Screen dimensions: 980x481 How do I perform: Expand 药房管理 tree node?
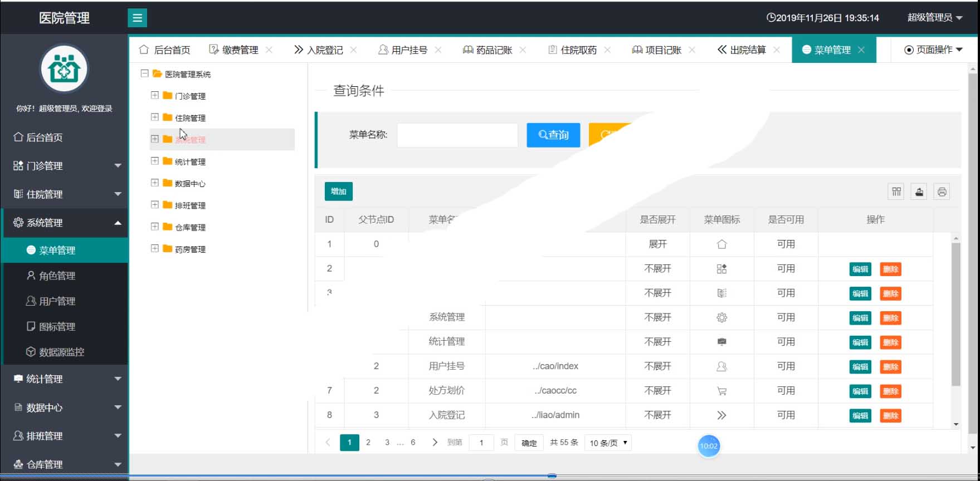155,249
